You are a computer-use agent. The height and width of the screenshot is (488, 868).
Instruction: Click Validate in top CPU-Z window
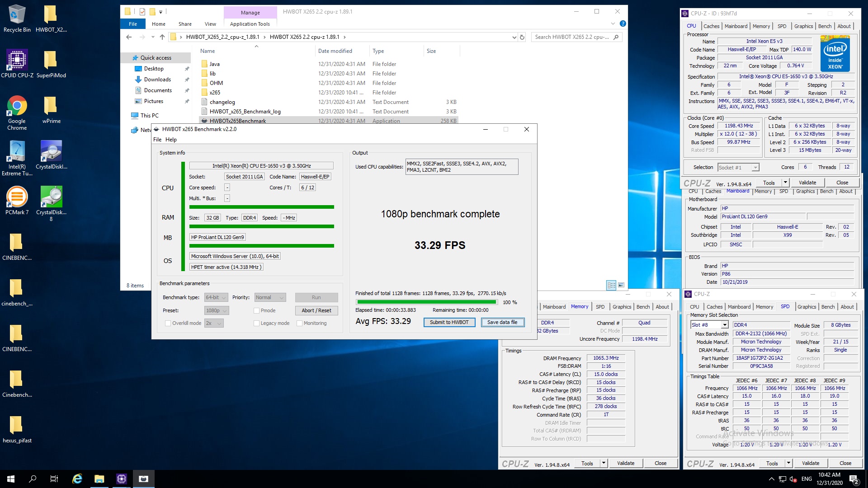pos(807,183)
